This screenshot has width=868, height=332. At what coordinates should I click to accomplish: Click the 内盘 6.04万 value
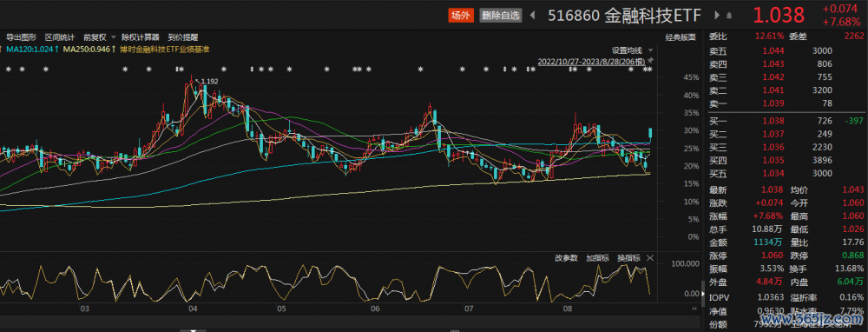(x=851, y=282)
